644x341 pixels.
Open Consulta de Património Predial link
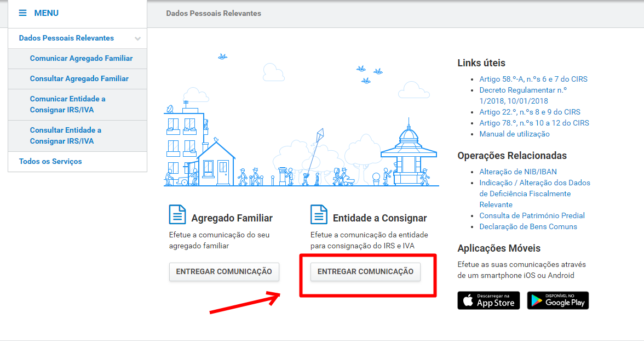pyautogui.click(x=532, y=215)
